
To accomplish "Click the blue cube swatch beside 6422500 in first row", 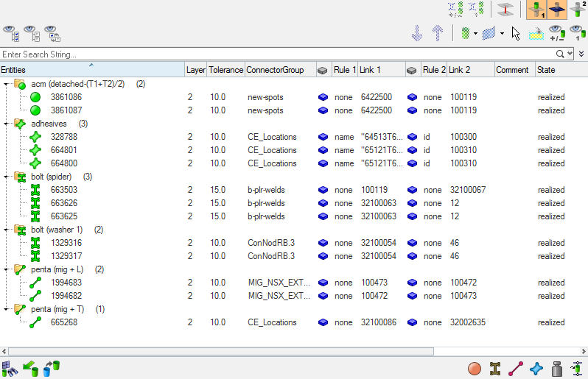I will tap(323, 97).
